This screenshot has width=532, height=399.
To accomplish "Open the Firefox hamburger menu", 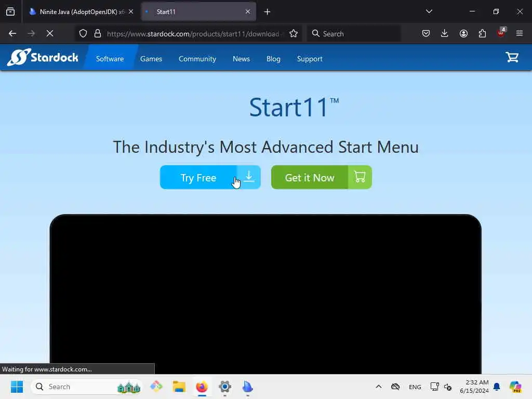I will (x=520, y=33).
